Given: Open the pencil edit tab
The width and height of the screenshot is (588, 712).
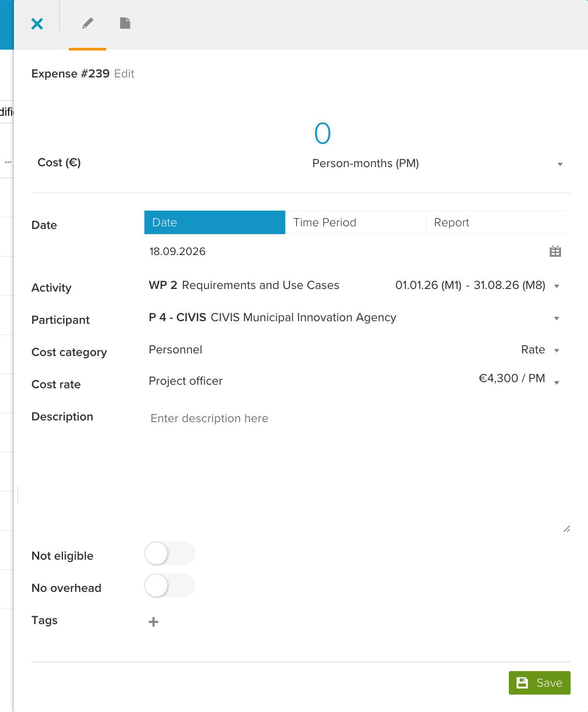Looking at the screenshot, I should click(x=87, y=24).
